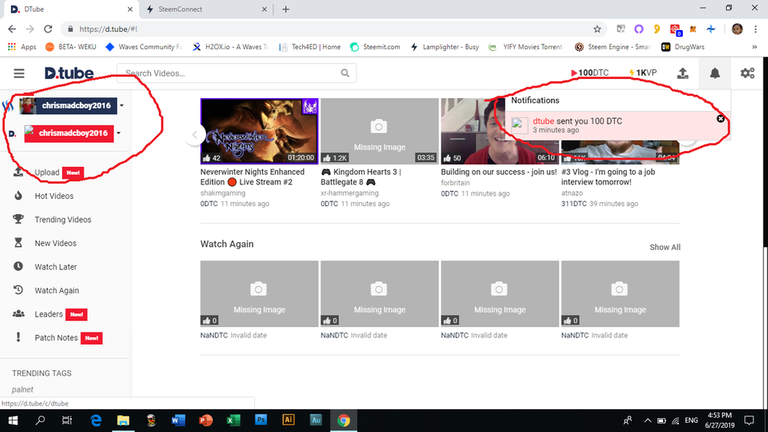Open the hamburger sidebar menu
This screenshot has width=768, height=432.
(x=19, y=73)
